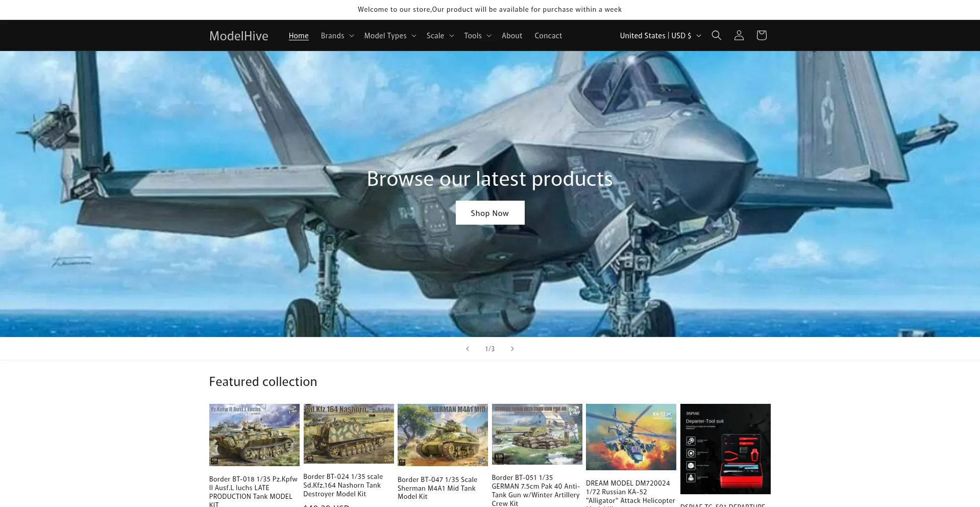The width and height of the screenshot is (980, 507).
Task: Expand the Scale dropdown menu
Action: [x=440, y=36]
